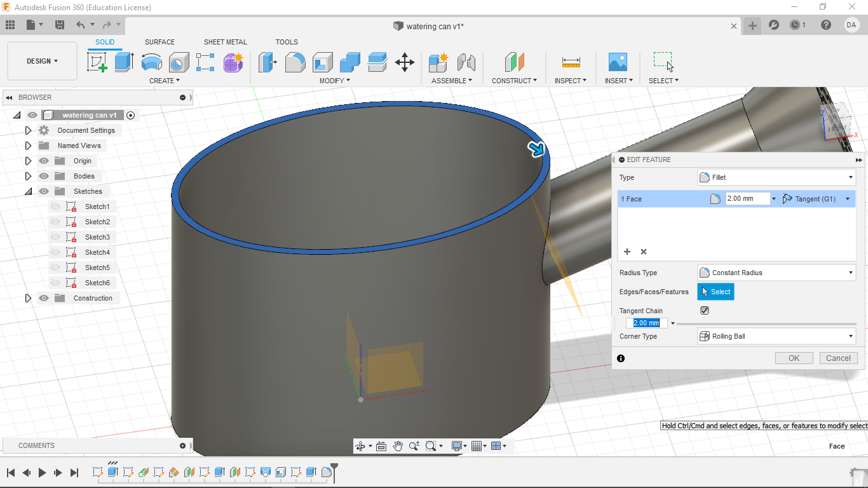Click the Select tool dashed-box icon

663,62
